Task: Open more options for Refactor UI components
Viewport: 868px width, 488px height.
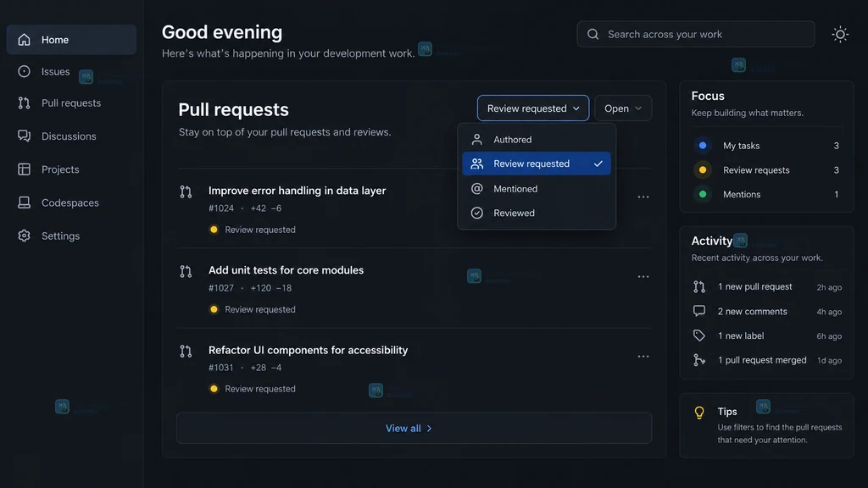Action: 643,357
